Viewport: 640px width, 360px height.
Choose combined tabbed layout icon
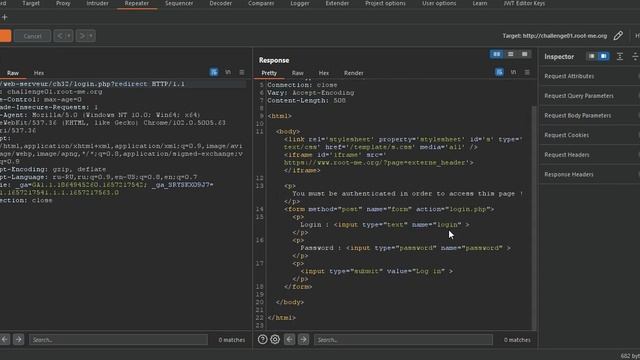click(x=524, y=54)
